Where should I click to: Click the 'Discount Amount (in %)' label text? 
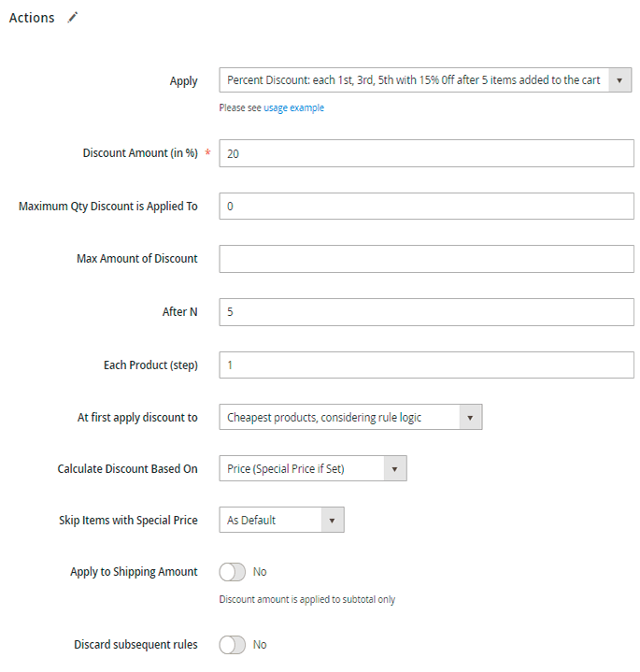pos(140,153)
